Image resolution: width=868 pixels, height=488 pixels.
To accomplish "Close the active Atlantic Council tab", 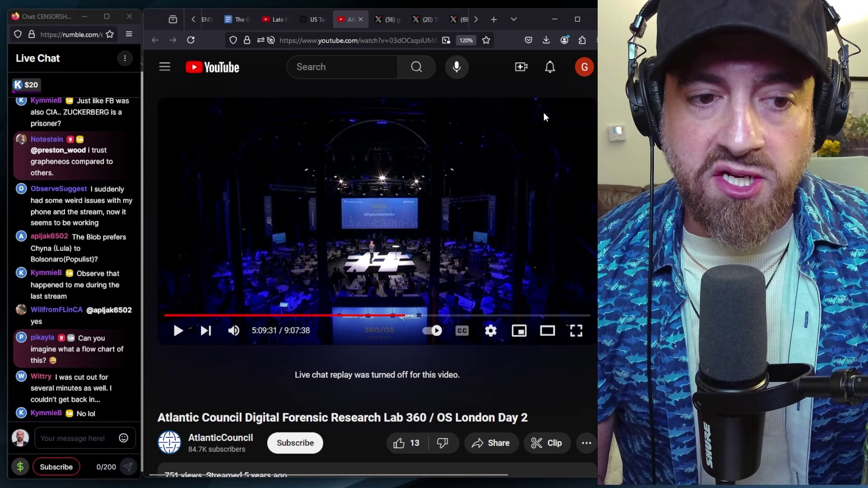I will point(360,19).
